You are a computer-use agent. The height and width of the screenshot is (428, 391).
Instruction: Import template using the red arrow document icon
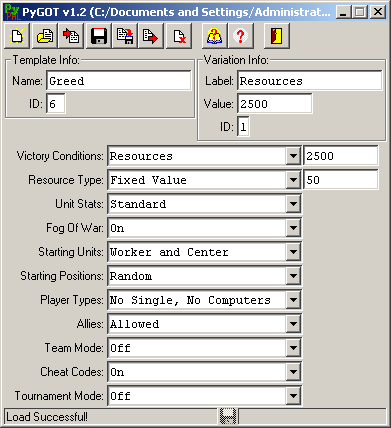point(71,36)
